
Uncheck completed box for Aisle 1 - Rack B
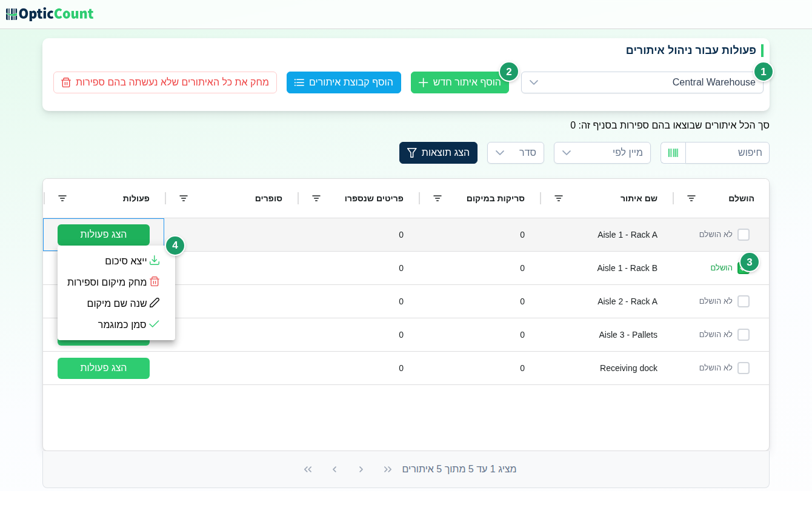(x=744, y=268)
